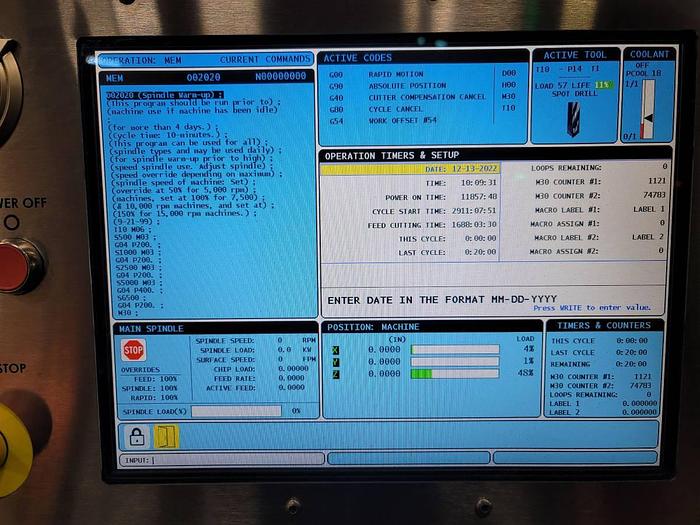This screenshot has width=700, height=525.
Task: Click the green tool LIFE 11% value
Action: [x=603, y=85]
